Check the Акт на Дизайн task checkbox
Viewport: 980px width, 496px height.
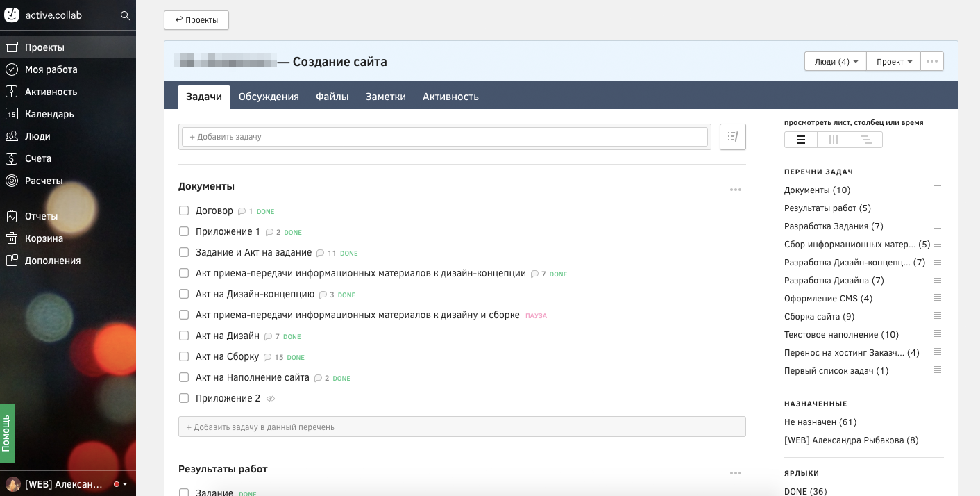pyautogui.click(x=184, y=336)
